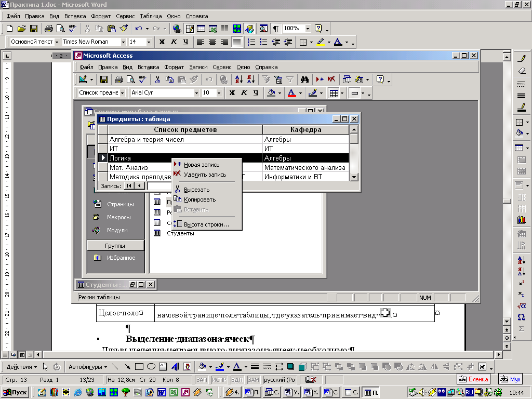Click the 'Кафедра' column header

[x=305, y=129]
